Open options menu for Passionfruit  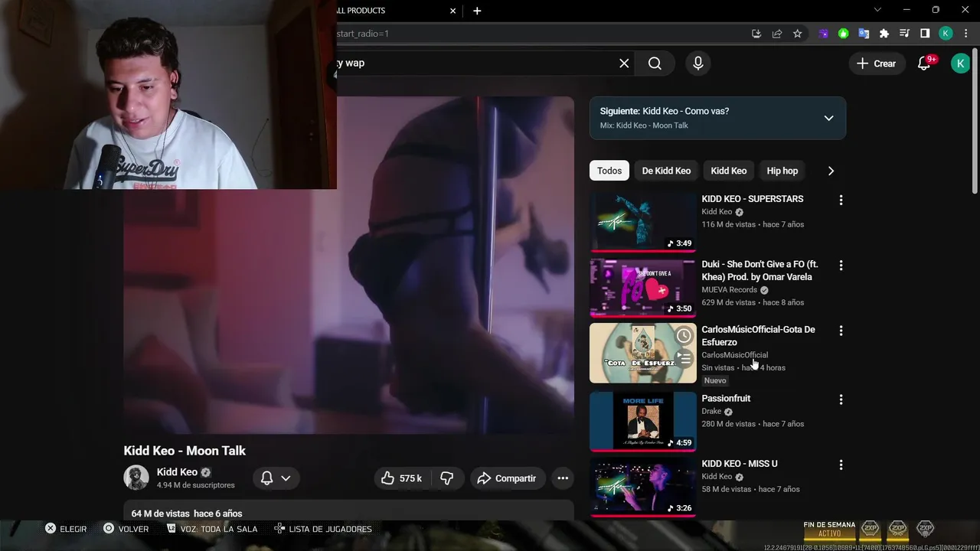841,399
